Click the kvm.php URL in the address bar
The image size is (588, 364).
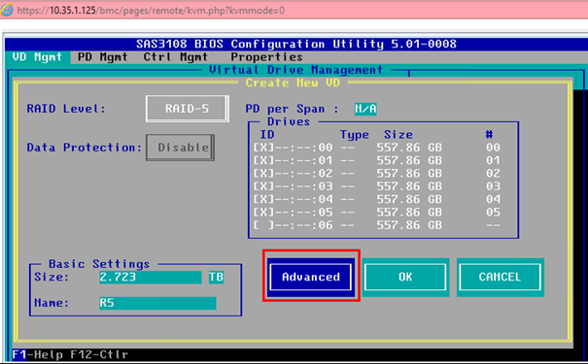(x=151, y=10)
